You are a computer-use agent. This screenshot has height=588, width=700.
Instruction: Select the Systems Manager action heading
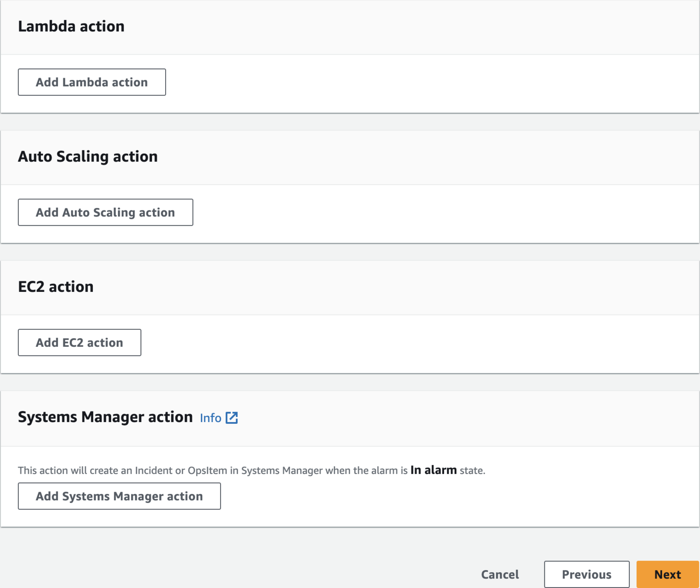(105, 417)
